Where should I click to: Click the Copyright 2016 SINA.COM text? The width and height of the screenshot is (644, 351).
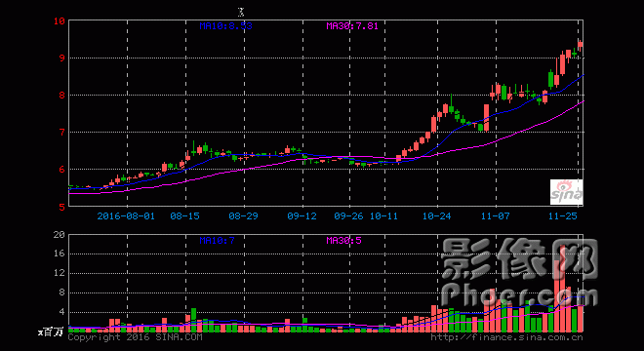click(135, 337)
